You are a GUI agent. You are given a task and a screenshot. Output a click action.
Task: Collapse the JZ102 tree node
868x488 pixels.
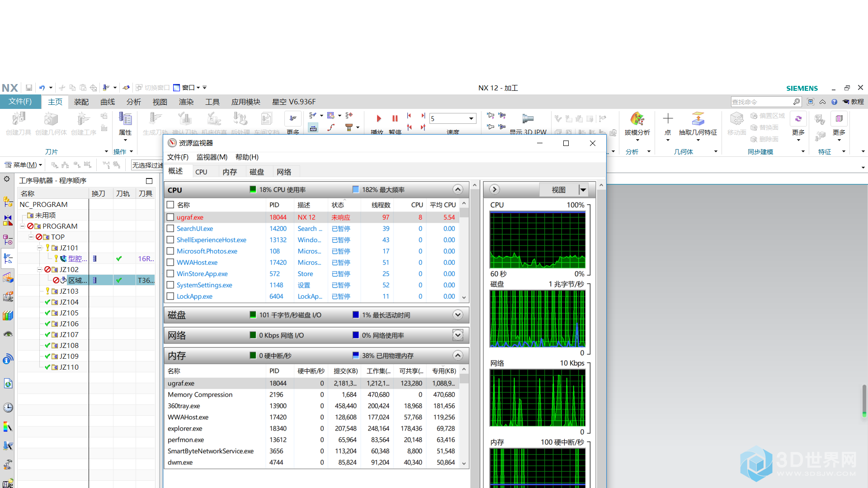point(40,270)
